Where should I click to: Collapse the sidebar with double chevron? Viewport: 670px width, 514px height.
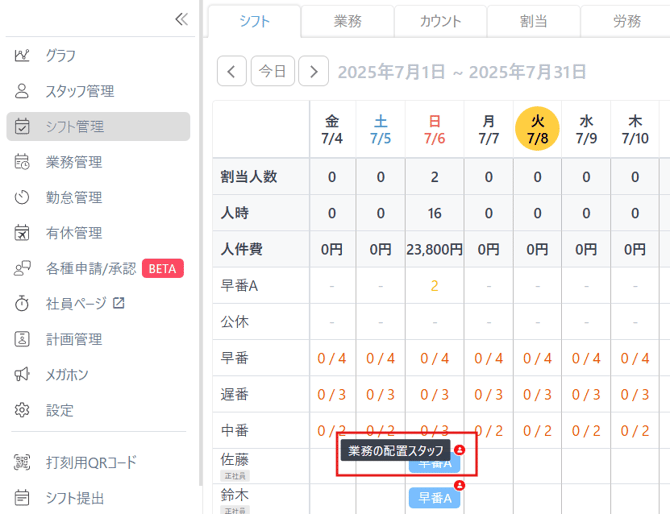(181, 18)
